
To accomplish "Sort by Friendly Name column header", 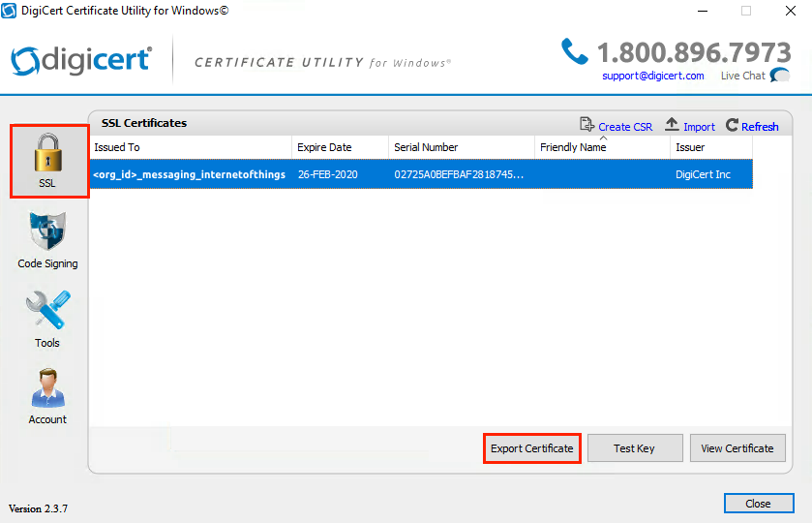I will (x=601, y=147).
